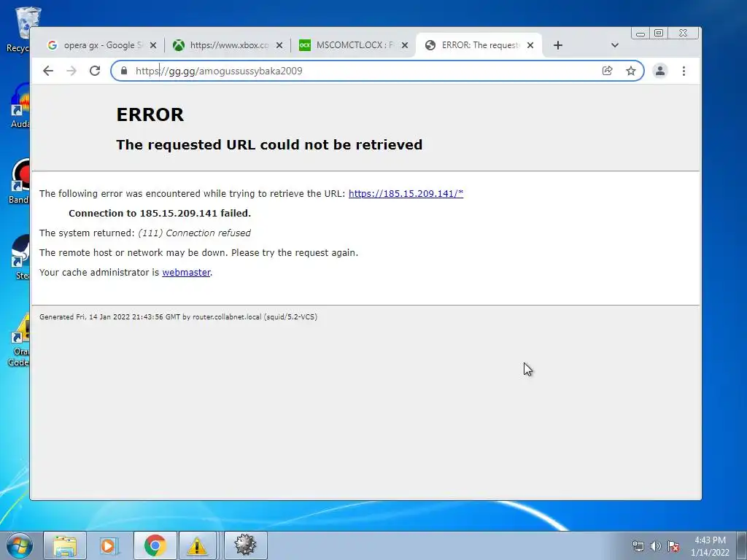The width and height of the screenshot is (747, 560).
Task: Click the Audacity desktop shortcut
Action: point(20,106)
